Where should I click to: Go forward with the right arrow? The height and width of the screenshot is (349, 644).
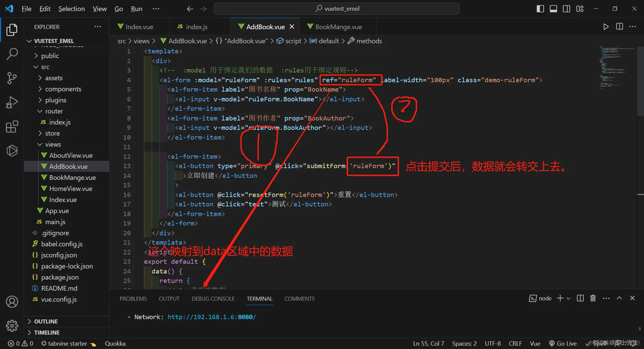[x=203, y=9]
